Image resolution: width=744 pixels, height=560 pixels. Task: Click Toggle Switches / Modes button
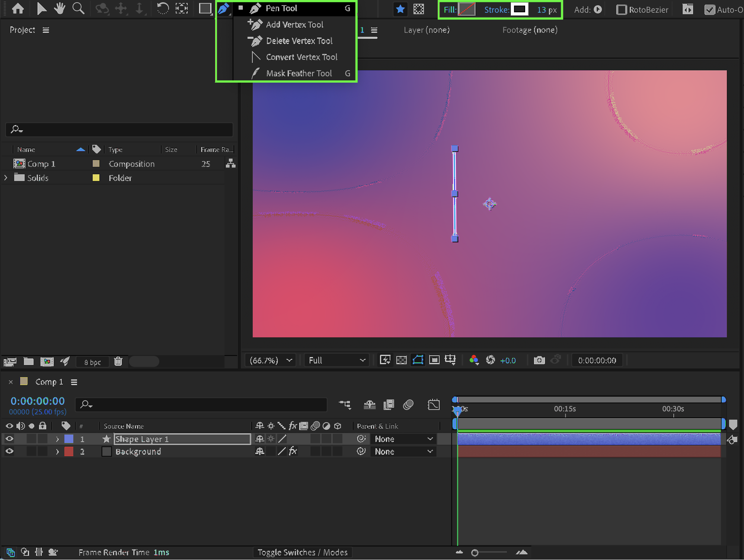pyautogui.click(x=302, y=552)
